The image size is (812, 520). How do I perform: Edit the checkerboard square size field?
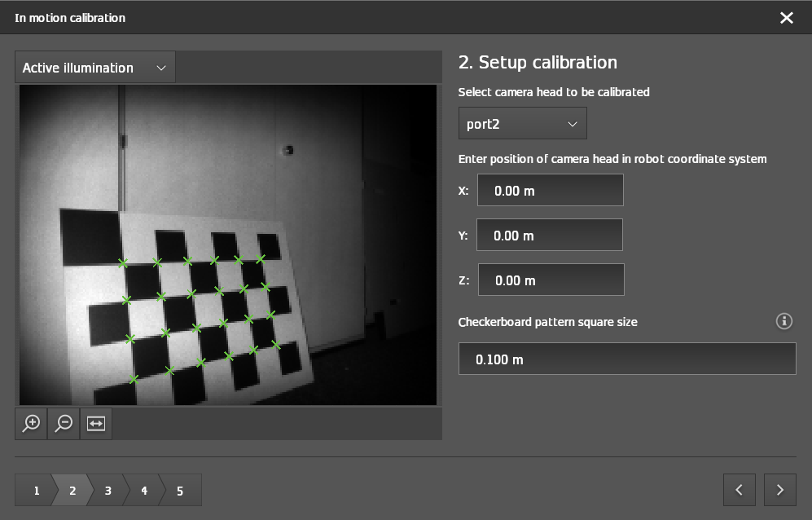(626, 359)
